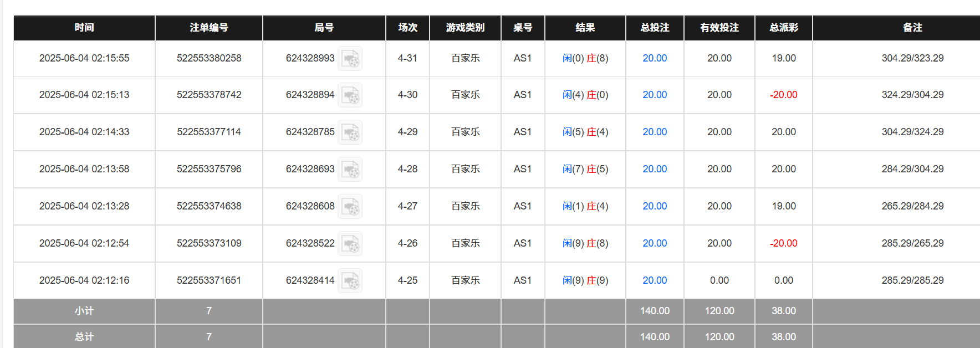Viewport: 980px width, 348px height.
Task: Click the 小计 subtotal row label
Action: tap(84, 311)
